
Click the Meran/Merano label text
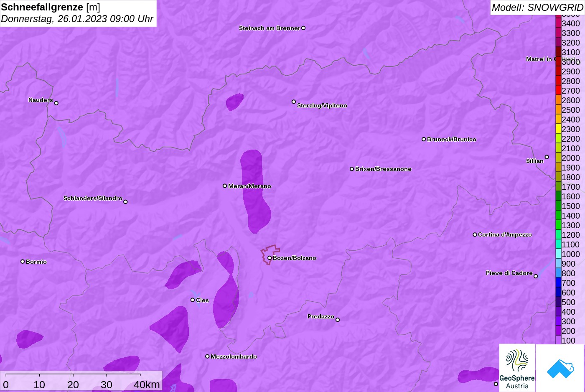click(x=249, y=186)
